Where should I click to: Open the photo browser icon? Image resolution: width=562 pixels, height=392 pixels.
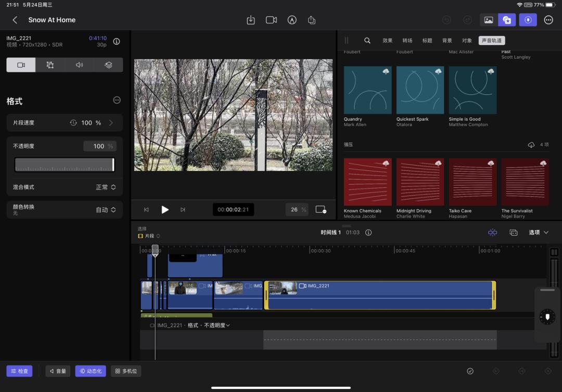click(488, 20)
